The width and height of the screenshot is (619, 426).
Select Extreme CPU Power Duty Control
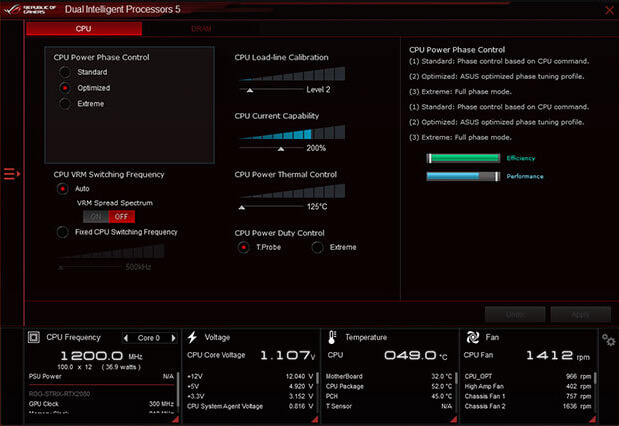point(318,247)
